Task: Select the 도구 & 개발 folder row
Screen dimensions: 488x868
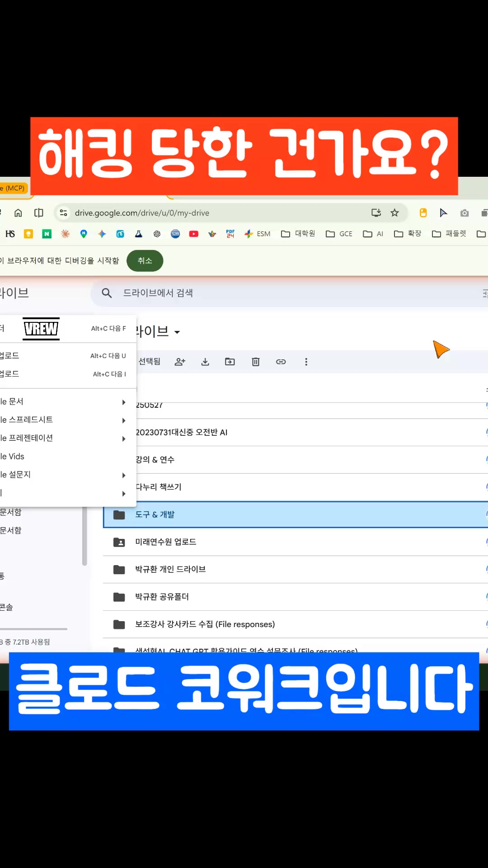Action: pos(296,514)
